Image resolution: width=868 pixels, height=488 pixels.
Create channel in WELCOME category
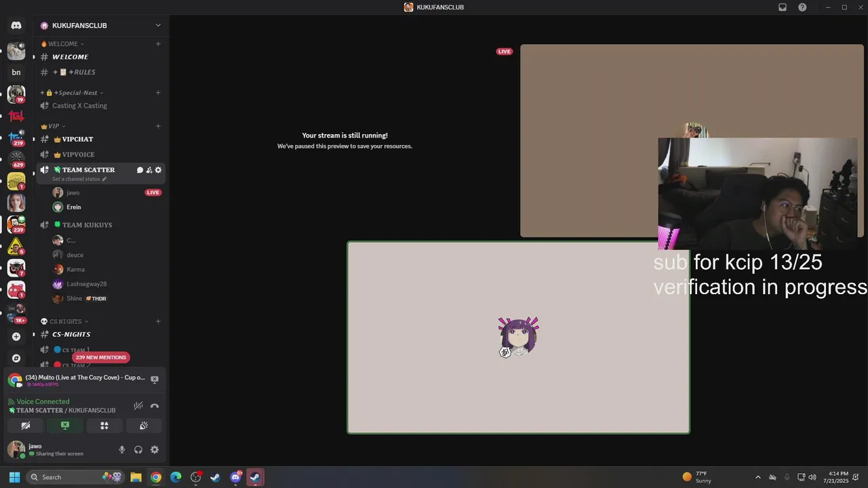coord(158,44)
